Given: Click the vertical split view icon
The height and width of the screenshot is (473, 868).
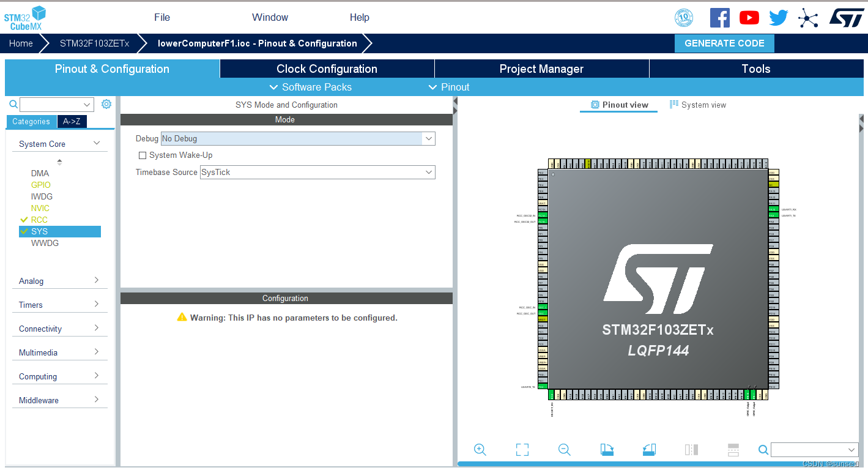Looking at the screenshot, I should point(691,450).
